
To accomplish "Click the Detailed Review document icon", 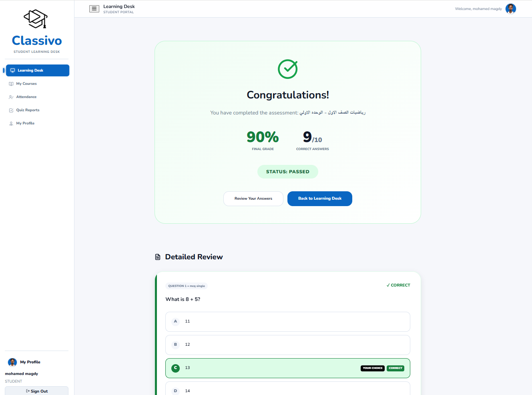I will click(x=158, y=257).
